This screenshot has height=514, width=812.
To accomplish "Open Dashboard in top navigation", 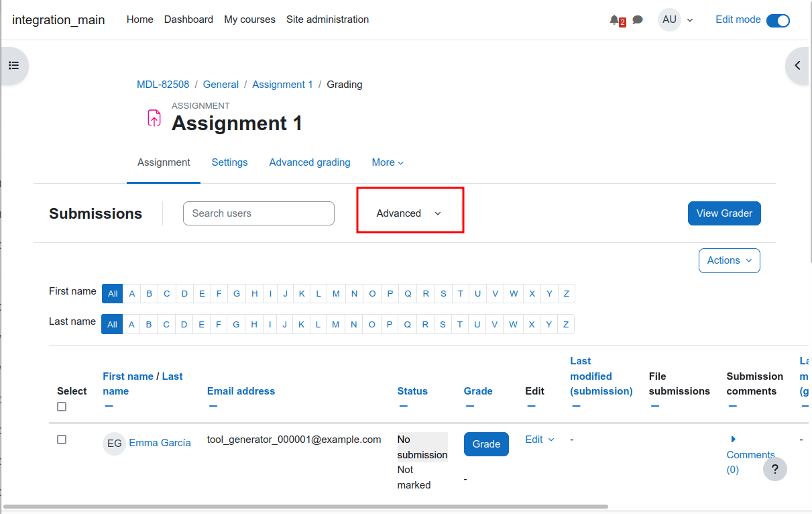I will point(188,19).
